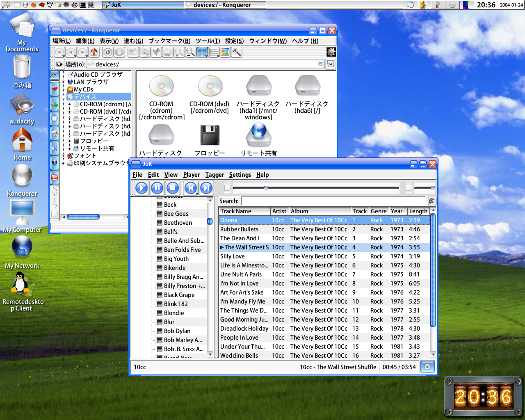This screenshot has height=420, width=525.
Task: Skip to next track in JuK
Action: pos(206,188)
